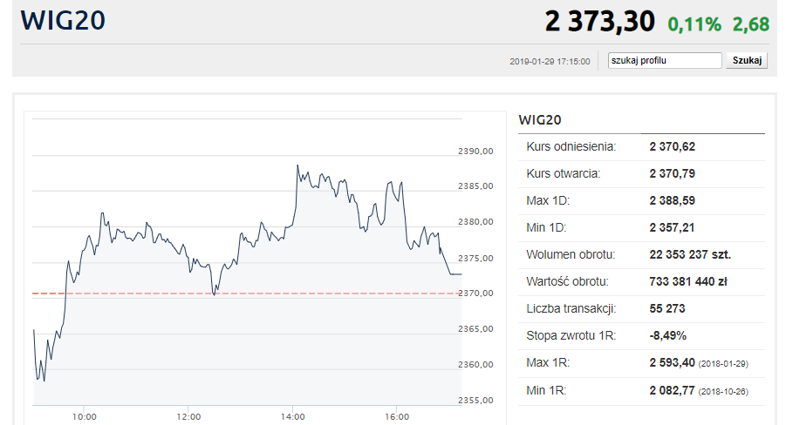
Task: Click the 12:00 time axis label
Action: pyautogui.click(x=188, y=416)
